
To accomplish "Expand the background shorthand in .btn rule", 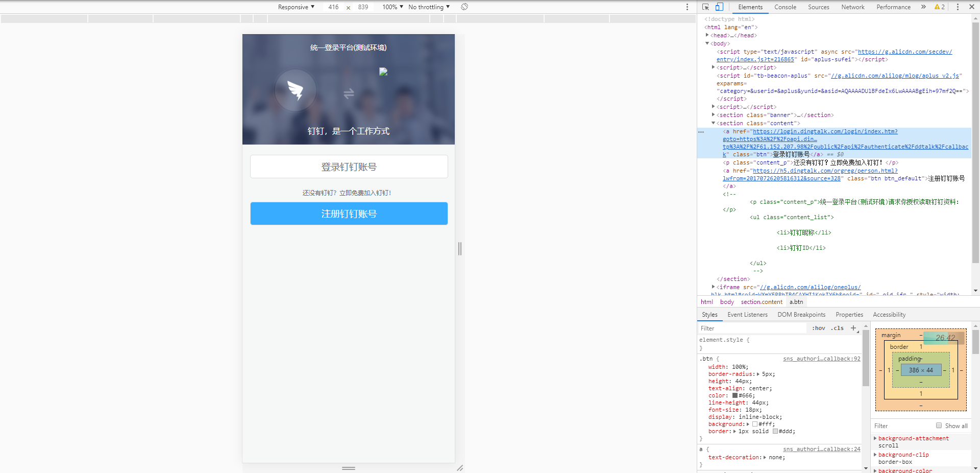I will 748,424.
